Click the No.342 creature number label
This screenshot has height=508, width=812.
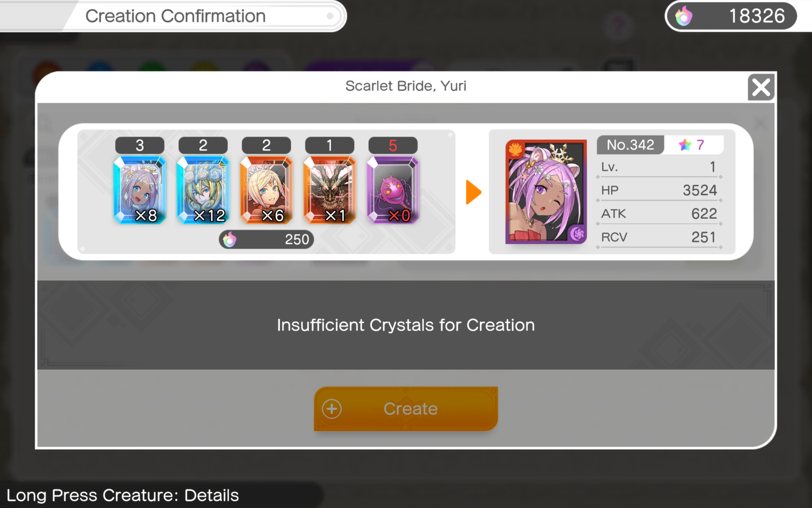click(x=630, y=145)
